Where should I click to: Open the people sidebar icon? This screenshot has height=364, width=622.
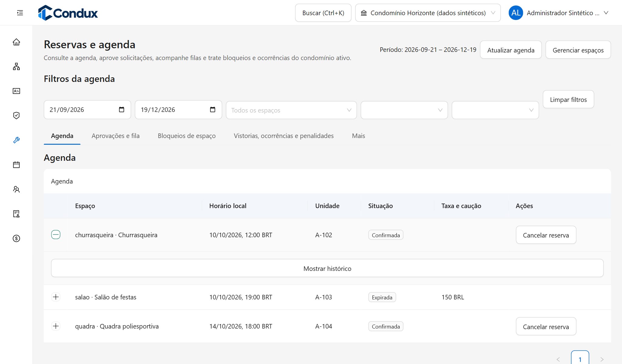[16, 189]
